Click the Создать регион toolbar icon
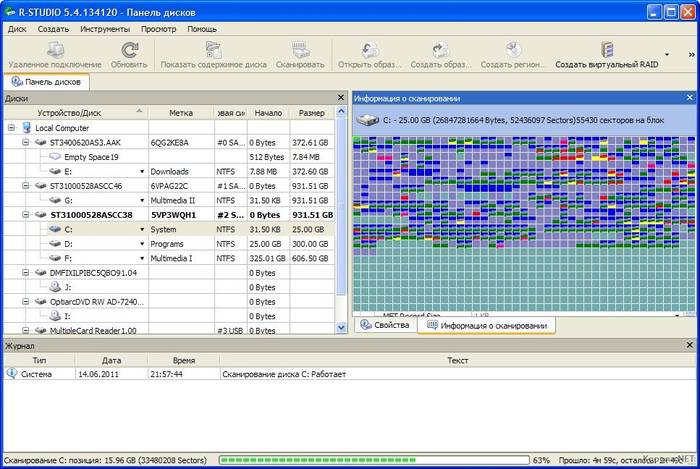This screenshot has height=469, width=700. (512, 50)
